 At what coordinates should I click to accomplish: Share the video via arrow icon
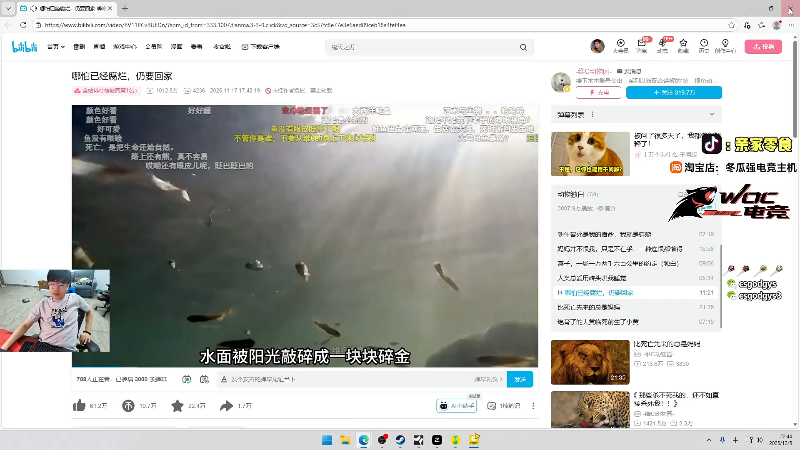coord(226,406)
